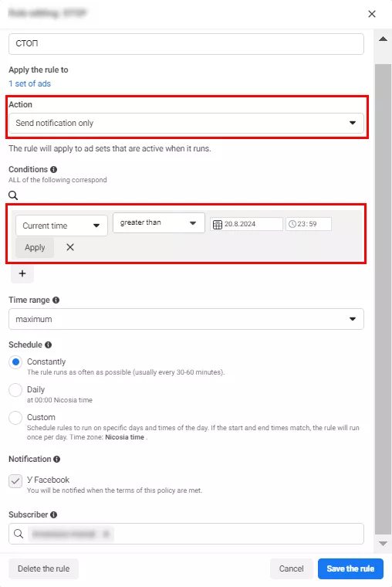Click the scrollbar down arrow
This screenshot has width=392, height=587.
[x=383, y=544]
